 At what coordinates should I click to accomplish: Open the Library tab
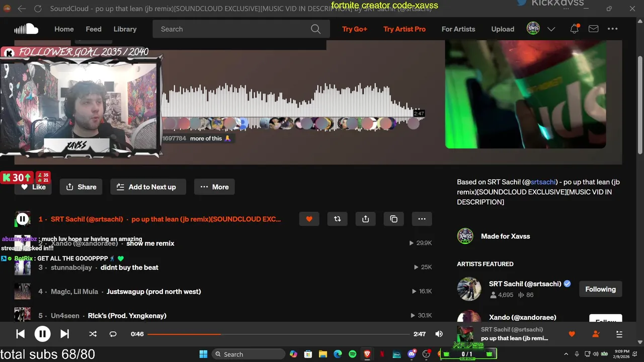pyautogui.click(x=125, y=29)
